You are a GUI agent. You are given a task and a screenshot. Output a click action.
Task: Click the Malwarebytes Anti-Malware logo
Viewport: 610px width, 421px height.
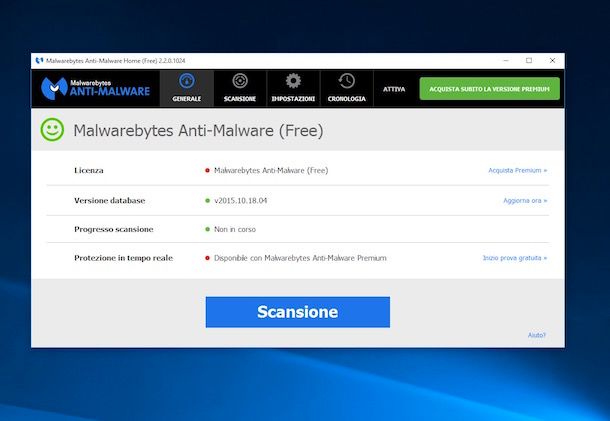point(96,89)
